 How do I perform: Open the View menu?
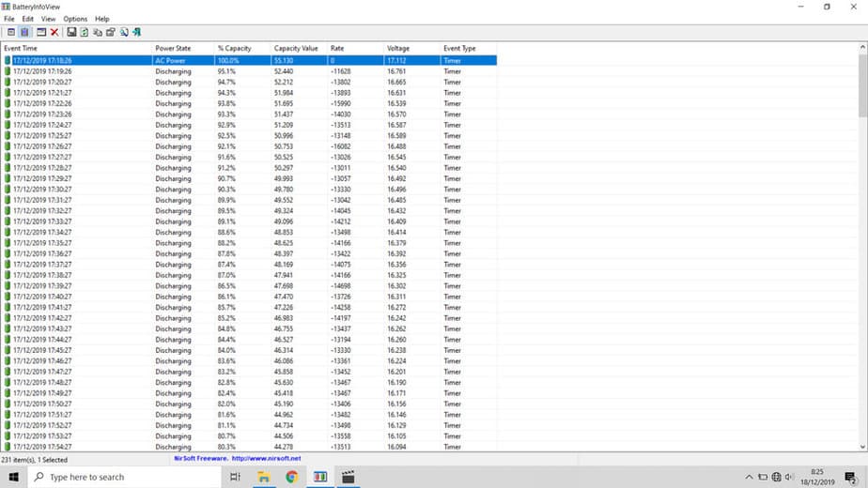pos(48,19)
